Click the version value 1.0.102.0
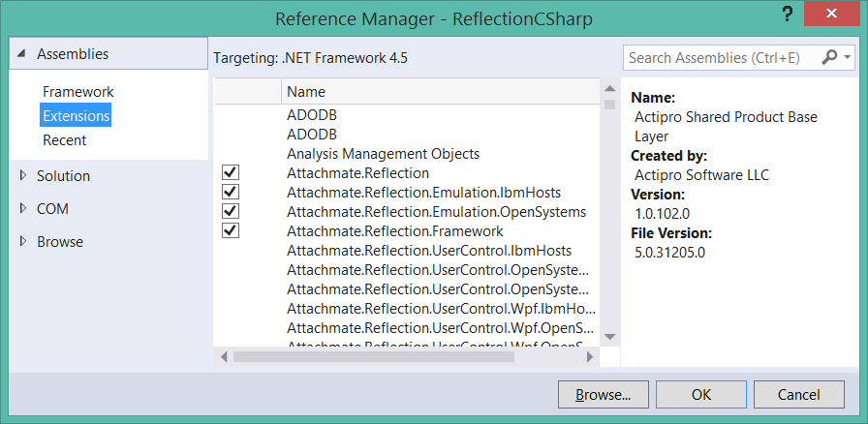The width and height of the screenshot is (868, 424). pyautogui.click(x=662, y=214)
